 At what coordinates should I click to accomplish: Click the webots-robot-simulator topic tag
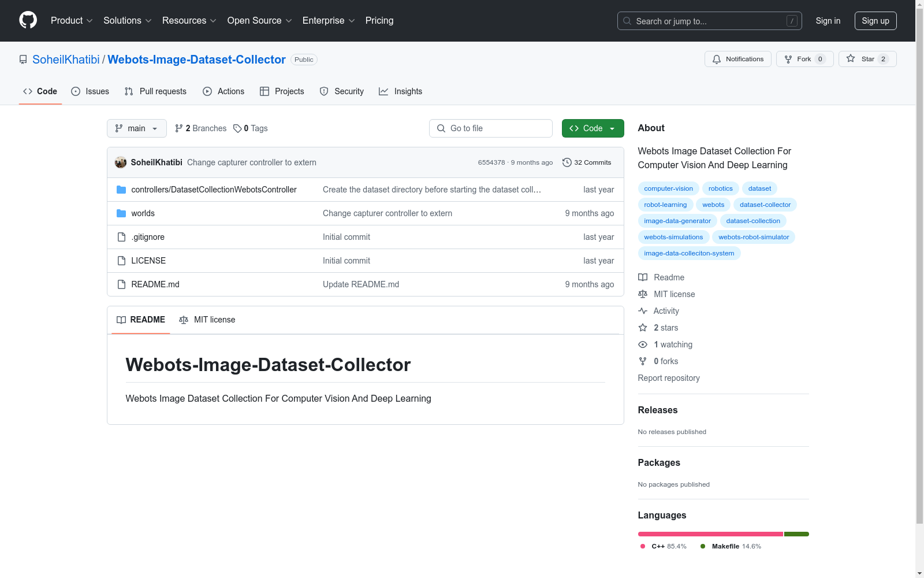[754, 237]
